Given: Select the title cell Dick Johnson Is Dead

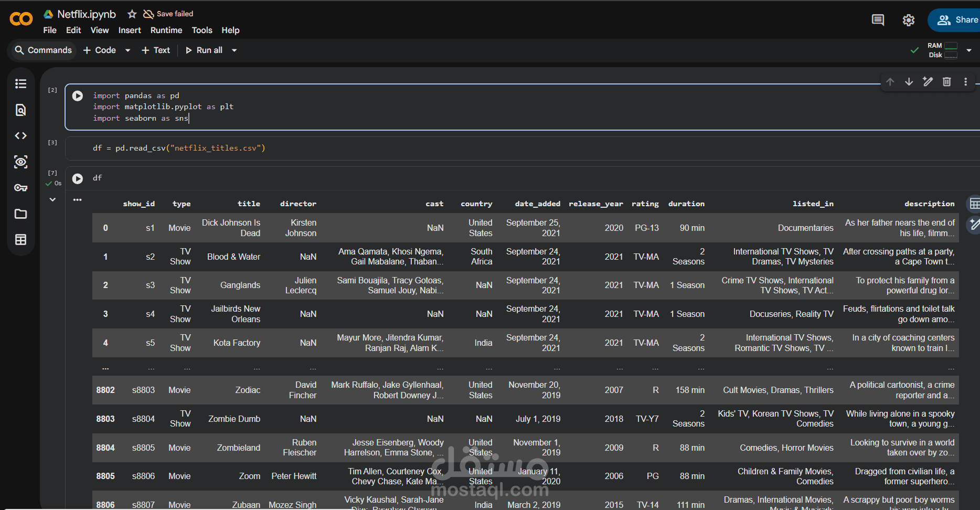Looking at the screenshot, I should (x=231, y=228).
